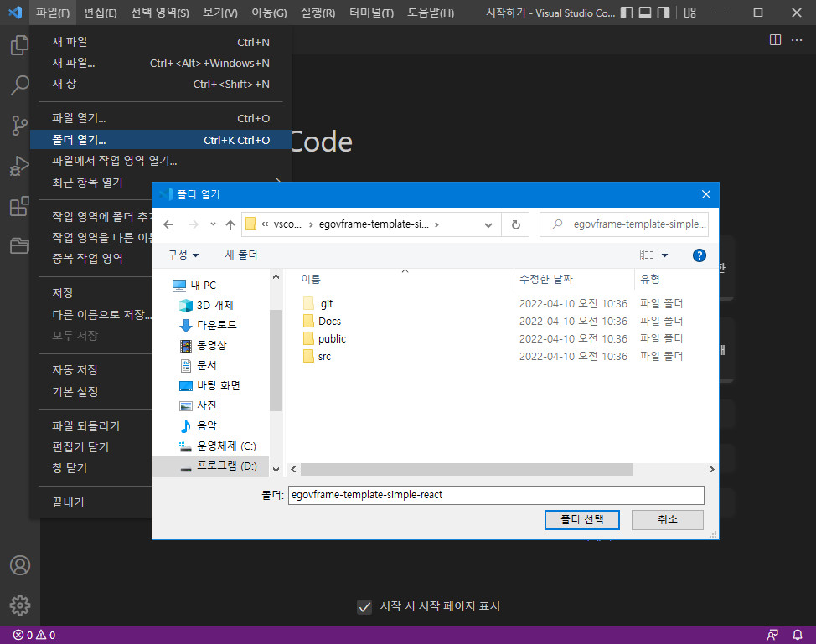Image resolution: width=816 pixels, height=644 pixels.
Task: Choose 파일 열기... menu entry
Action: [161, 118]
